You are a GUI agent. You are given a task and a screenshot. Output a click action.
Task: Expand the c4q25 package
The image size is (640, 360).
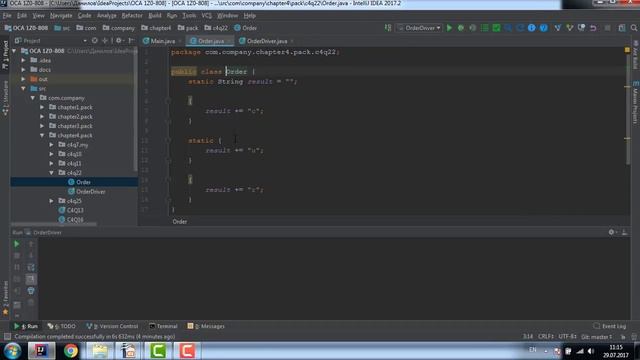tap(51, 201)
